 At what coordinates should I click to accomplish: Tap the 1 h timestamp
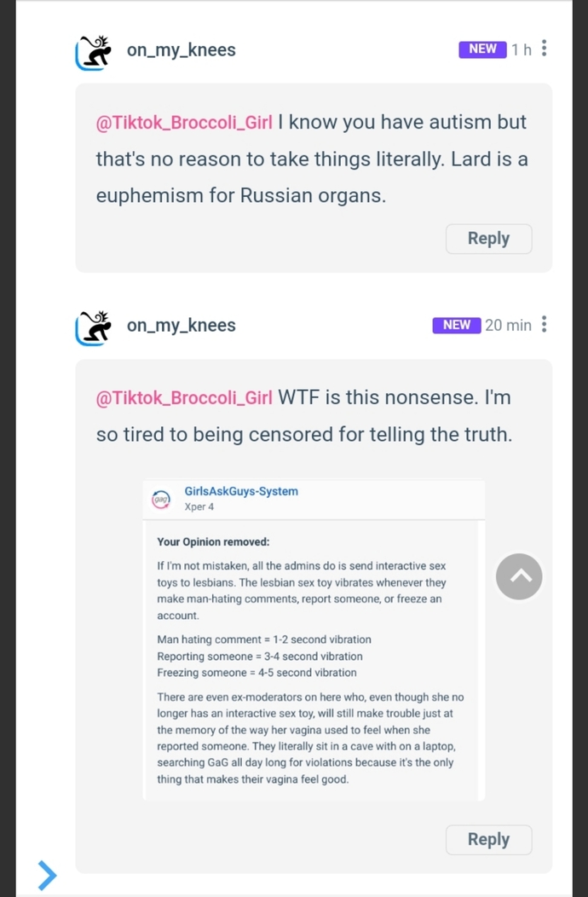521,49
